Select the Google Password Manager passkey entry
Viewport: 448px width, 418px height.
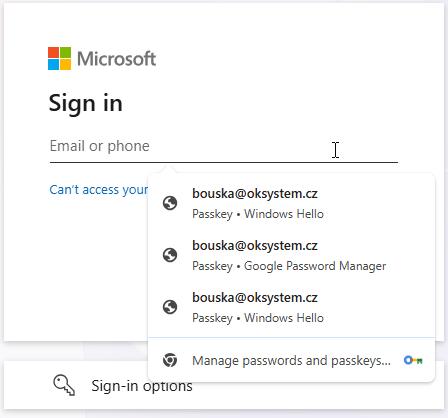coord(291,255)
